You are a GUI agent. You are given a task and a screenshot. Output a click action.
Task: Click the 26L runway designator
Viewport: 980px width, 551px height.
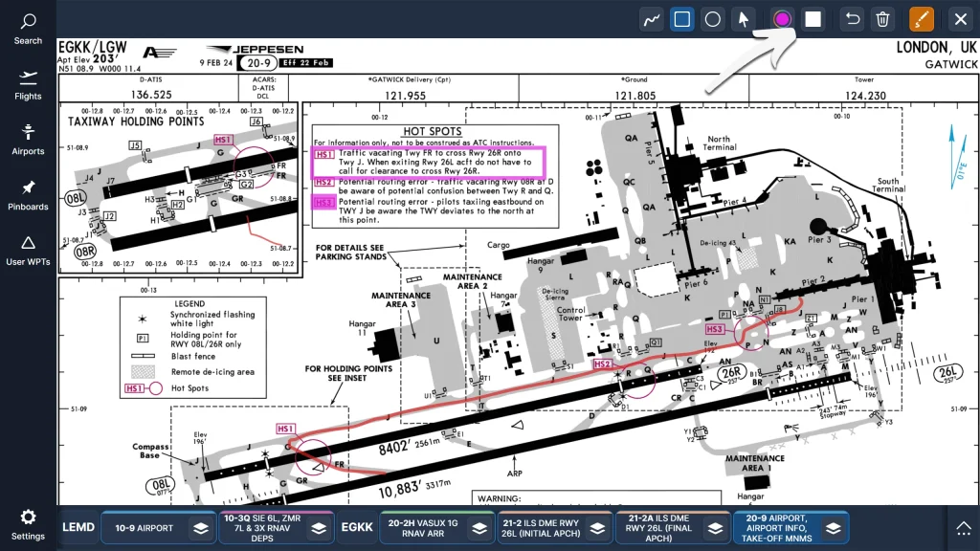pyautogui.click(x=948, y=374)
